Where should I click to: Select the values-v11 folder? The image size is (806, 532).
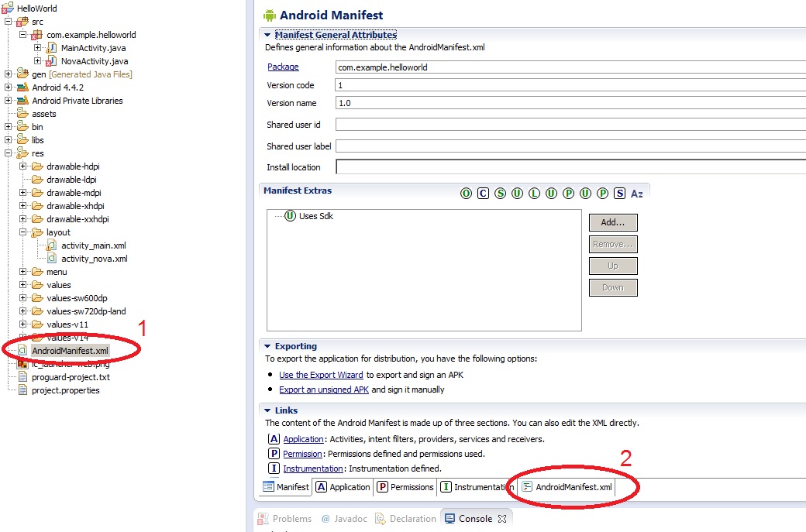(67, 324)
